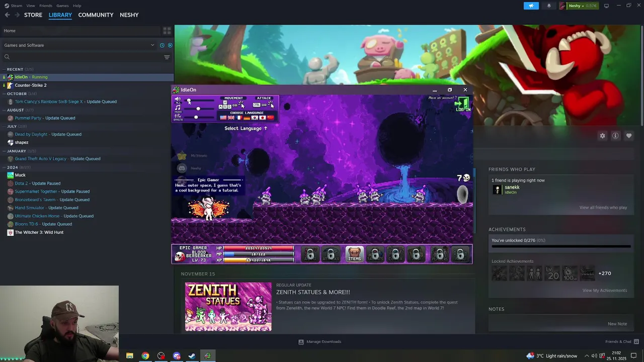
Task: Toggle the recent activity clock filter
Action: pos(162,45)
